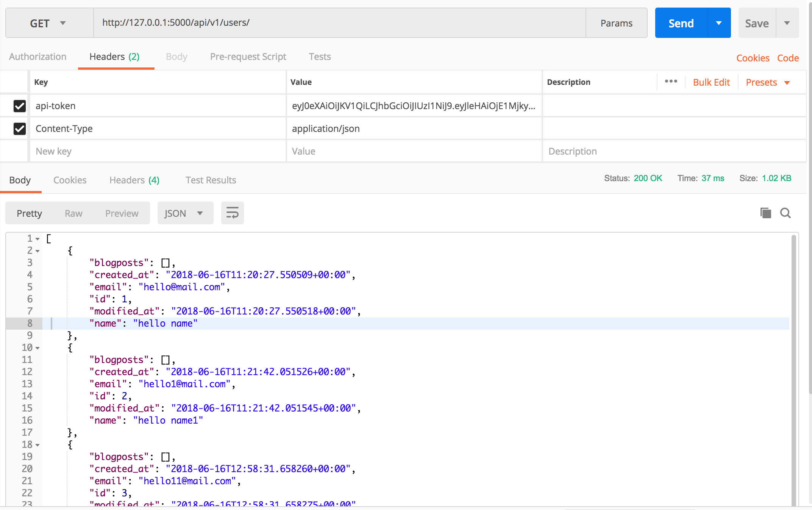Switch to the Authorization tab

[37, 57]
